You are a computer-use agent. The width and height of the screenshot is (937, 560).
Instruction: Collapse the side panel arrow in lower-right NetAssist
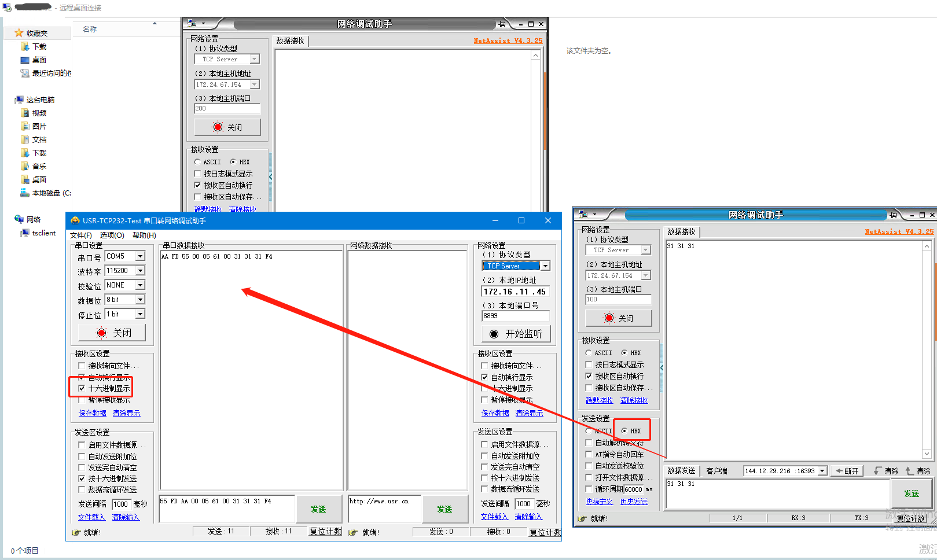click(x=662, y=367)
